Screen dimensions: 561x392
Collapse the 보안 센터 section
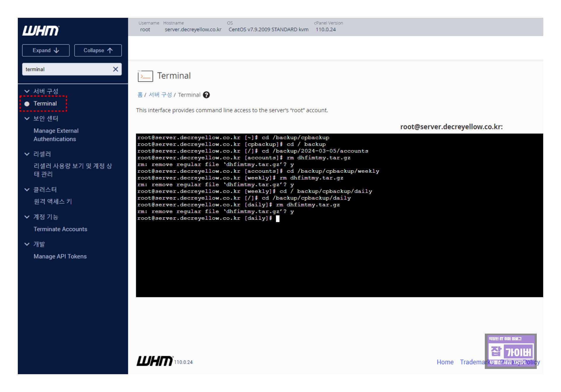pyautogui.click(x=27, y=119)
